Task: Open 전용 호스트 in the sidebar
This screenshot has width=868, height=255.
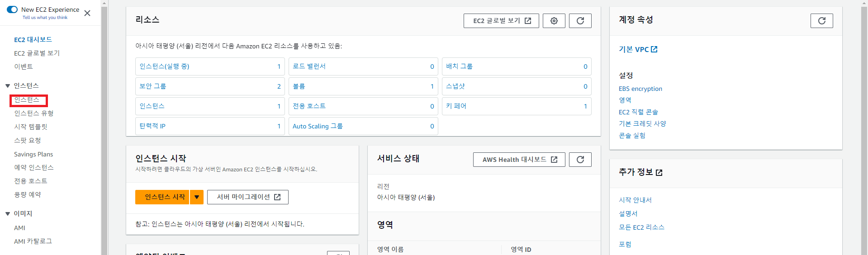Action: point(31,181)
